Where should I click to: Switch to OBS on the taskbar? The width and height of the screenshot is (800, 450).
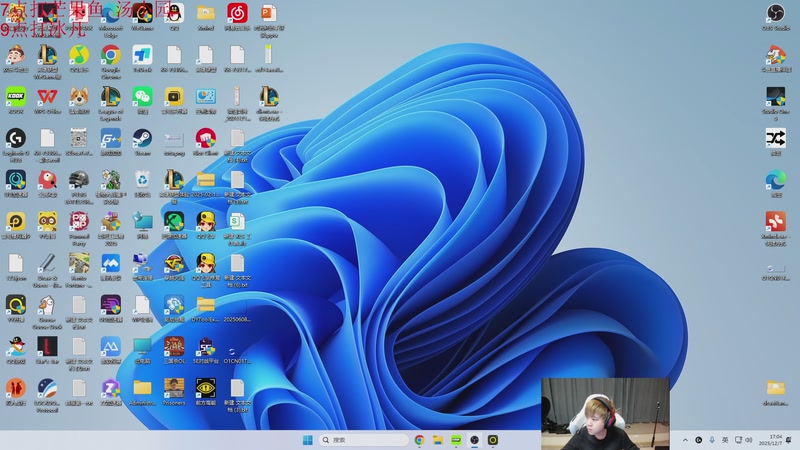coord(474,440)
